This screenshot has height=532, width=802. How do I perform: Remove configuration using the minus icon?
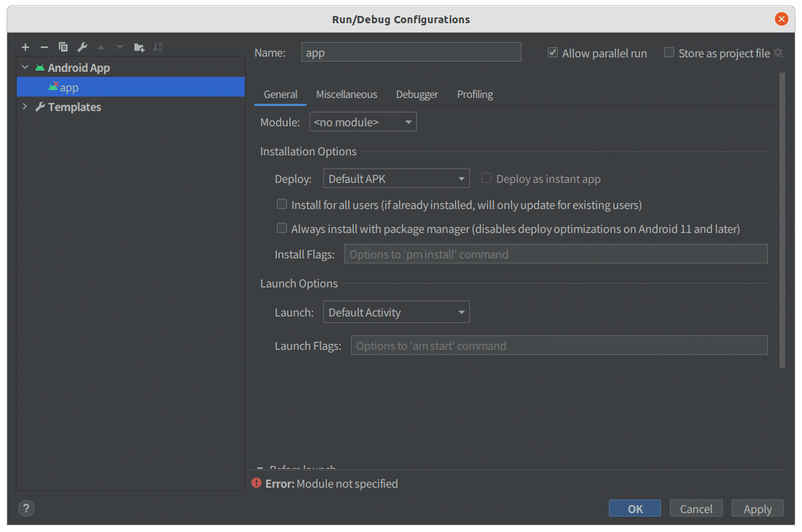pyautogui.click(x=44, y=47)
